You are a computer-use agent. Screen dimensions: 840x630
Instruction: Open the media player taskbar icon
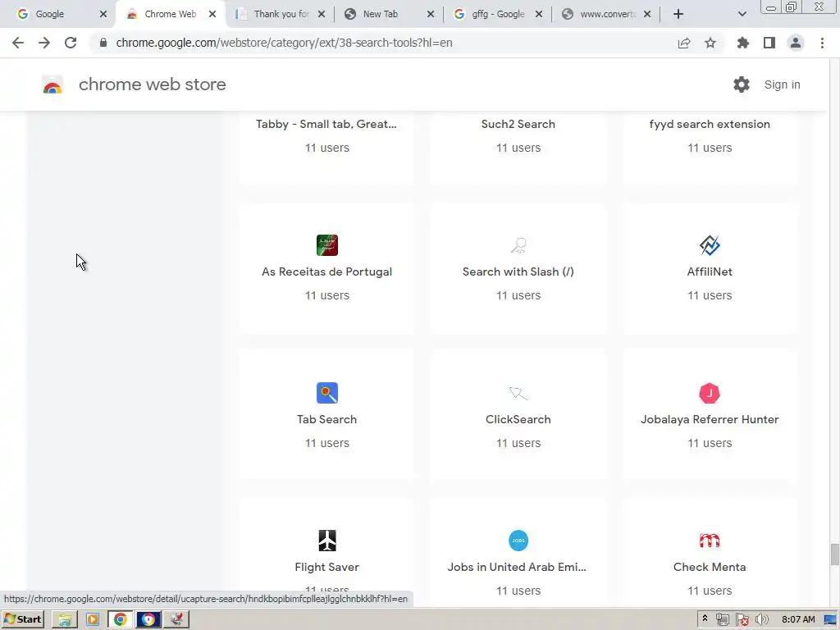93,620
